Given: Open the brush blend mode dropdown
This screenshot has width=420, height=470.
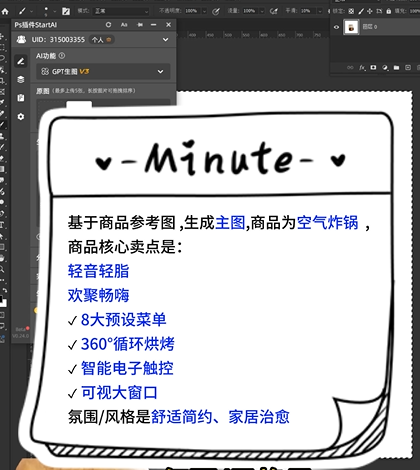Looking at the screenshot, I should click(121, 11).
